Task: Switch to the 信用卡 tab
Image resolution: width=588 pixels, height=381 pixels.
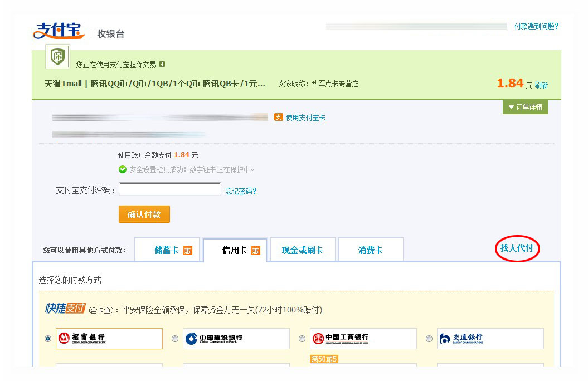Action: [x=235, y=250]
